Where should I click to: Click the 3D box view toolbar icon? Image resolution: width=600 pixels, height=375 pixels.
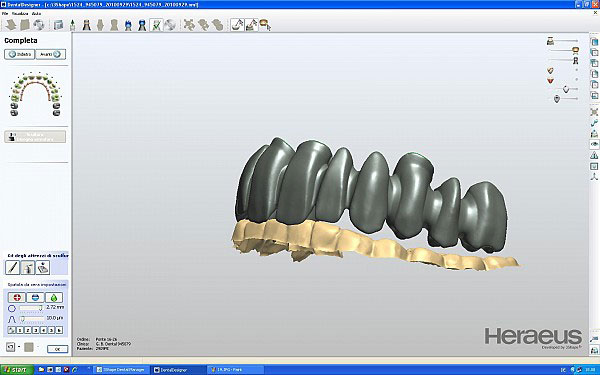(59, 25)
